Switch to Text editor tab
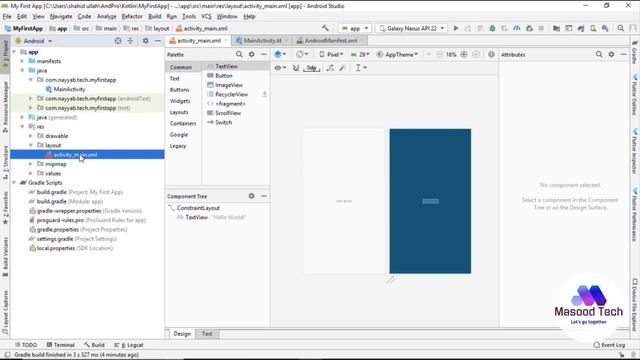Screen dimensions: 640x360 (x=207, y=334)
